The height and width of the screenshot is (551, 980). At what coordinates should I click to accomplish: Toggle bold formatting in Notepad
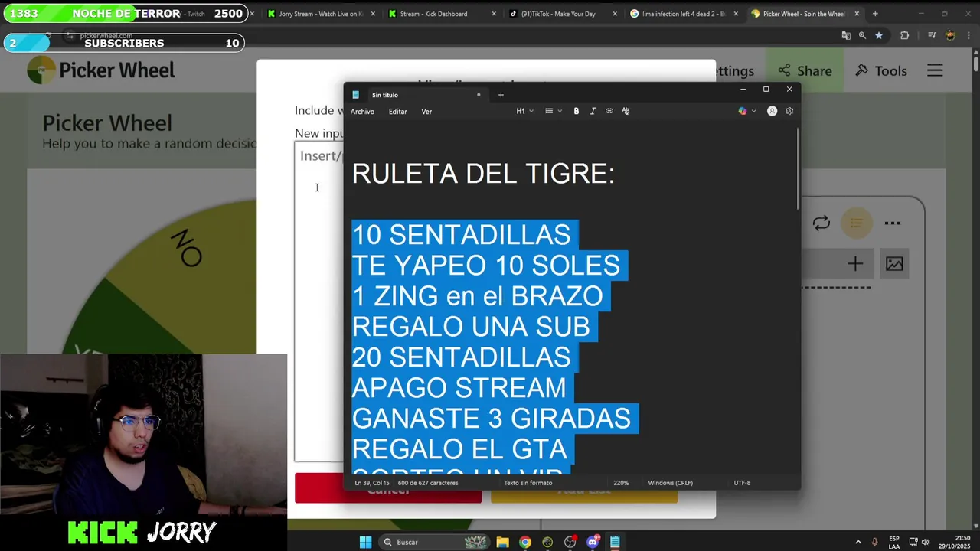coord(577,111)
